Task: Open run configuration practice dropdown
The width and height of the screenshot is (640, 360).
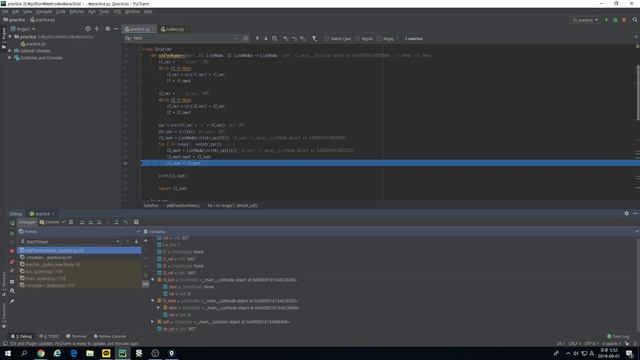Action: click(x=586, y=20)
